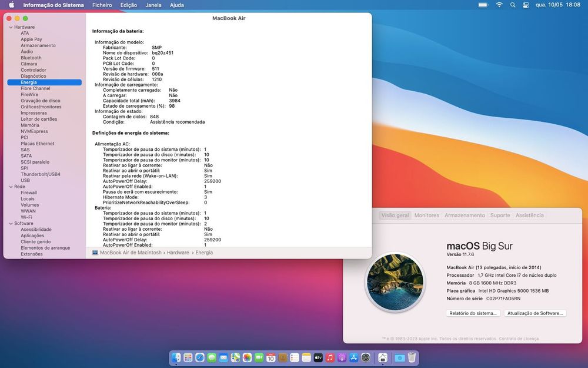Image resolution: width=588 pixels, height=368 pixels.
Task: Open Apple TV app in the dock
Action: 318,358
